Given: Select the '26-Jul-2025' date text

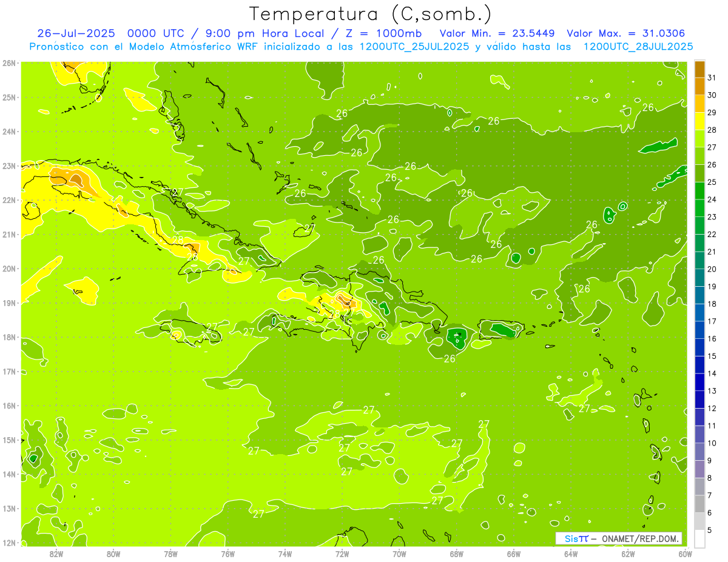Looking at the screenshot, I should point(76,33).
